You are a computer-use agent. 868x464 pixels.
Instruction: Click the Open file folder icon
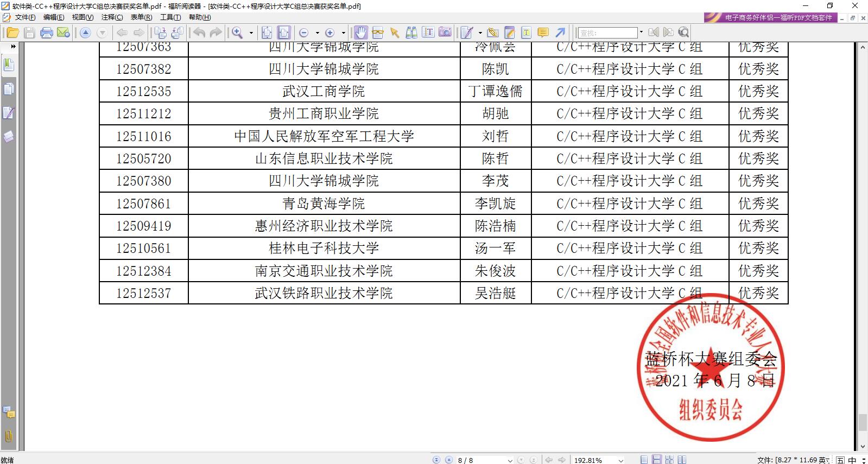[12, 33]
